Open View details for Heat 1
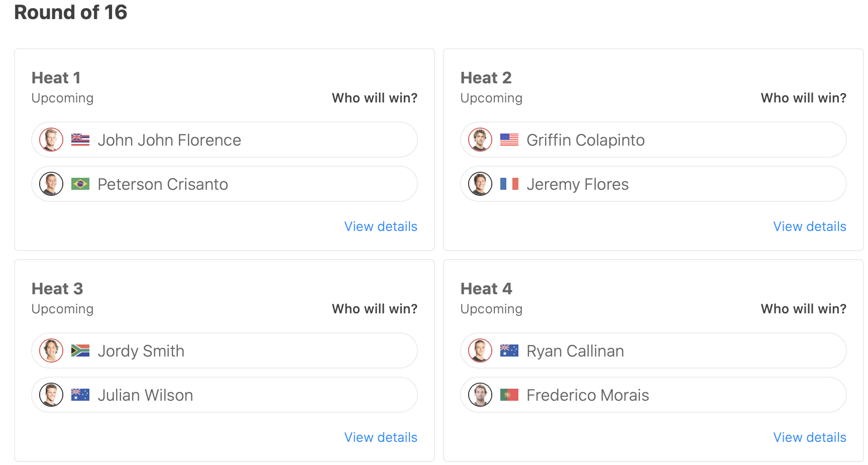The width and height of the screenshot is (868, 465). (x=381, y=226)
